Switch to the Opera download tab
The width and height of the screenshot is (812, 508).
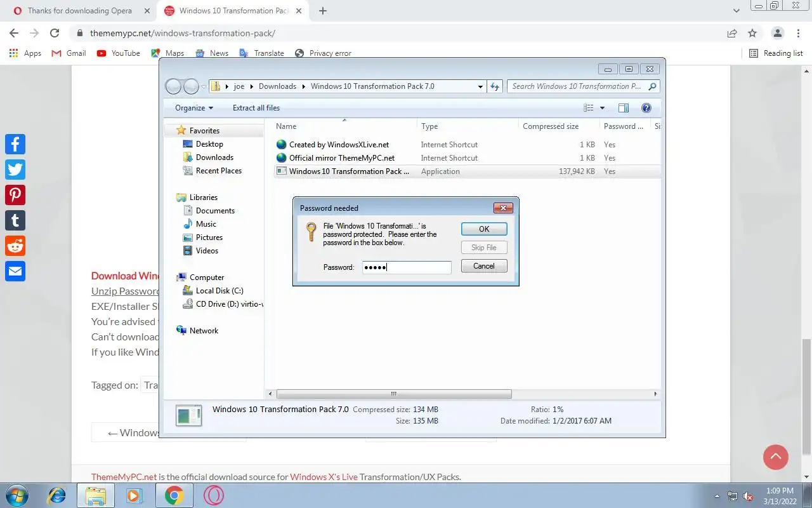[80, 11]
